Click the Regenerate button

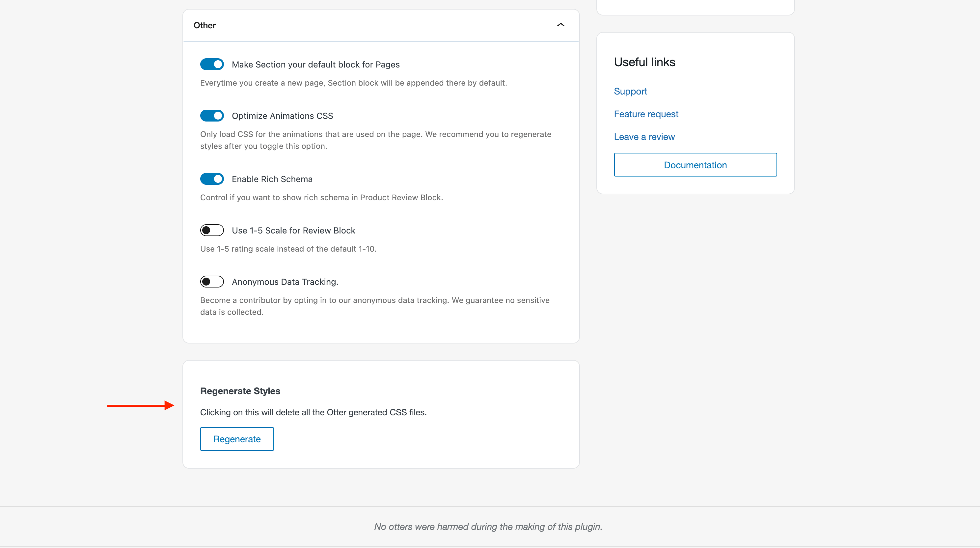click(x=237, y=439)
